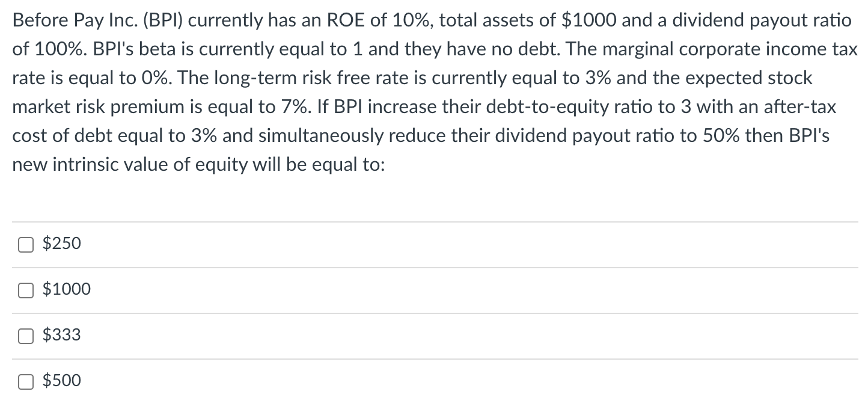Click the $333 answer label text
Image resolution: width=868 pixels, height=409 pixels.
62,335
